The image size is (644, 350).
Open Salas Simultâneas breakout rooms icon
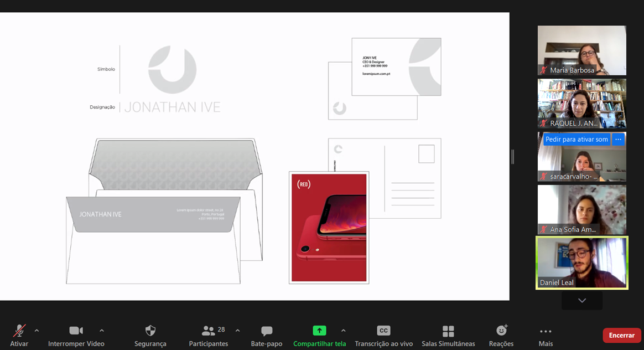coord(448,331)
